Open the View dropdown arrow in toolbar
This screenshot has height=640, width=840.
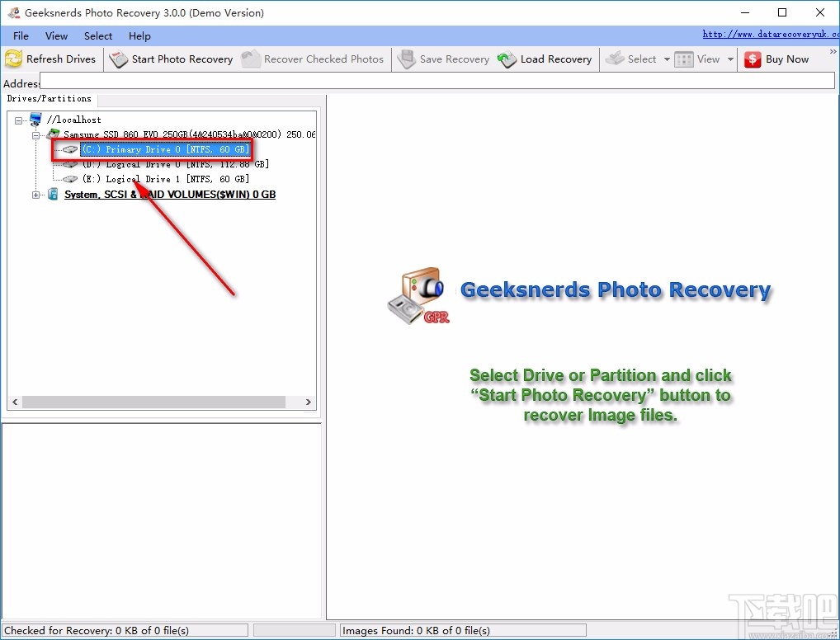tap(730, 59)
